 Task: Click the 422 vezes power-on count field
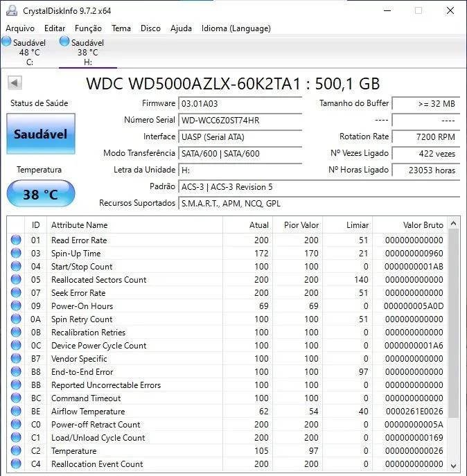tap(426, 154)
